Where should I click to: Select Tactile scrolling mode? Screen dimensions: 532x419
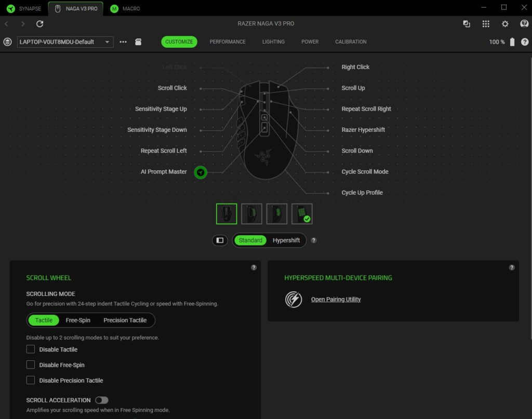(44, 320)
